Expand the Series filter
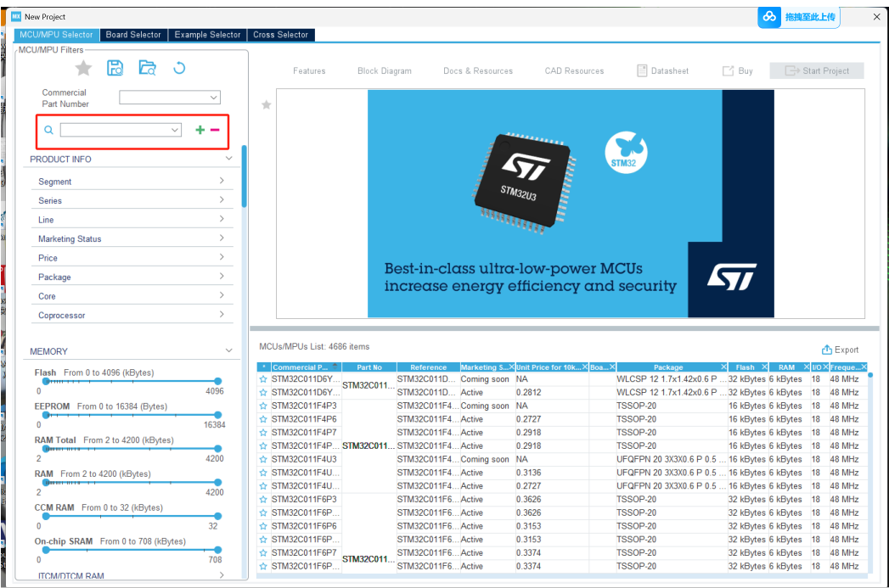The height and width of the screenshot is (588, 889). 222,200
